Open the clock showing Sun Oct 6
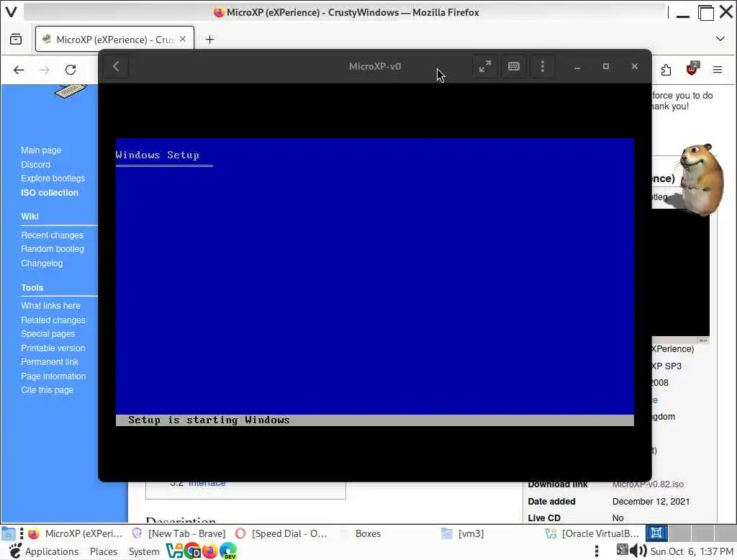The image size is (737, 560). (692, 551)
